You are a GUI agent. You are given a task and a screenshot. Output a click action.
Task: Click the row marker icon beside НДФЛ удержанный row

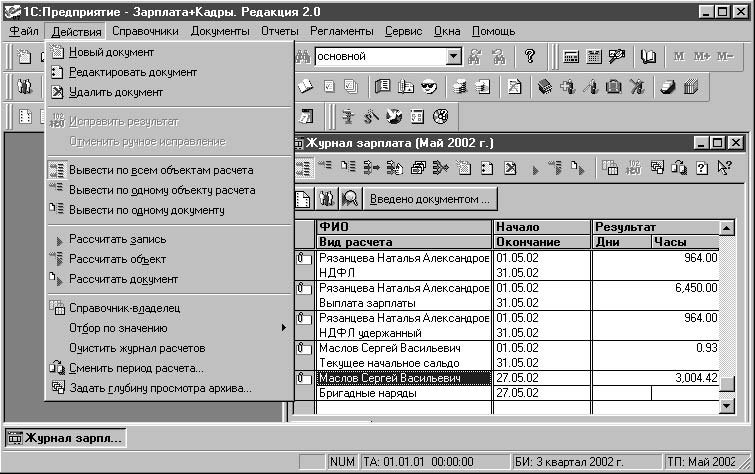click(304, 318)
